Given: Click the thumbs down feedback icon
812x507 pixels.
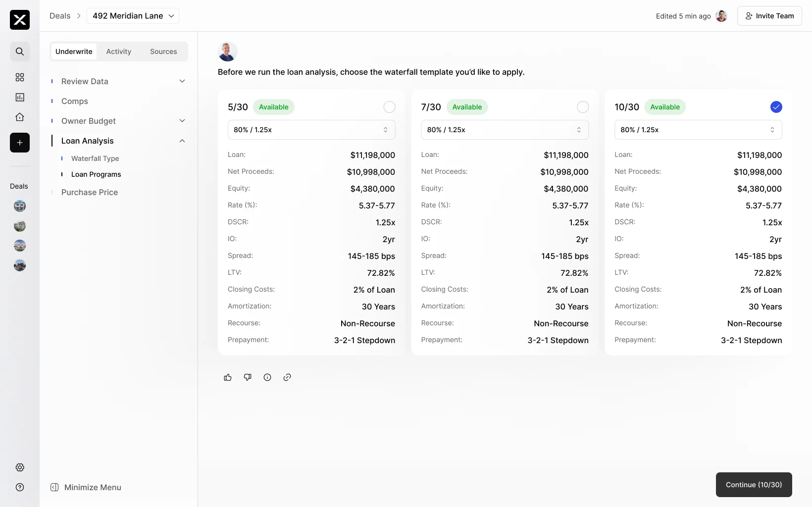Looking at the screenshot, I should point(248,377).
